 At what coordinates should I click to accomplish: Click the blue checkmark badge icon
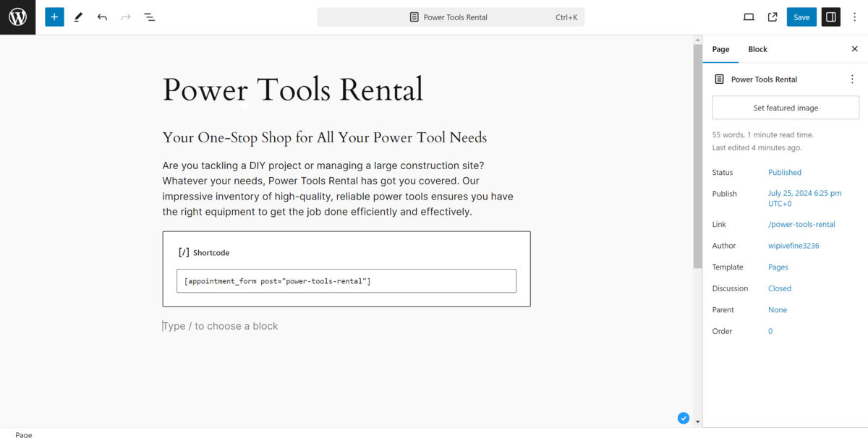(x=684, y=418)
